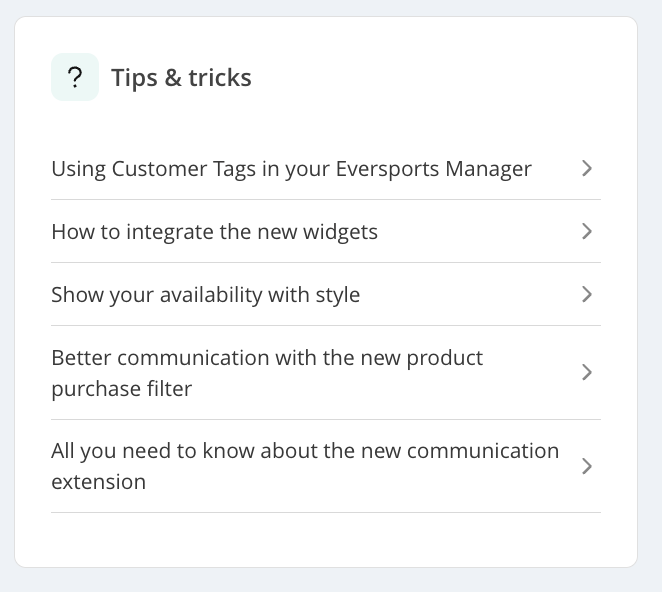Click the word 'widgets' in second tip
662x592 pixels.
[340, 232]
